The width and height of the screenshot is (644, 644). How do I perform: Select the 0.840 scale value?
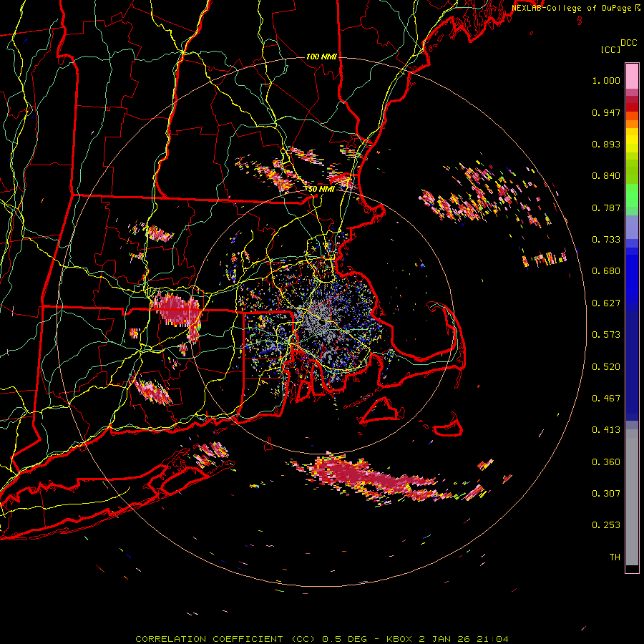point(606,176)
